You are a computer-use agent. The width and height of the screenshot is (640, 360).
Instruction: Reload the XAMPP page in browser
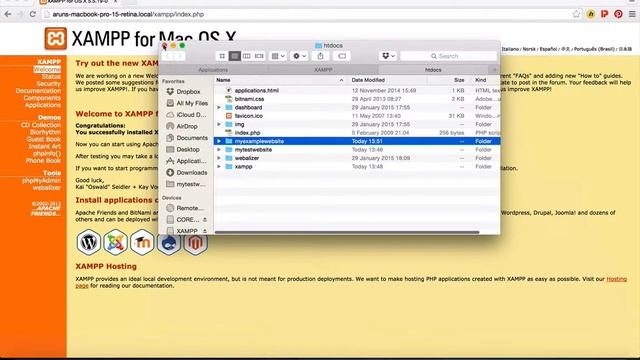[x=32, y=14]
